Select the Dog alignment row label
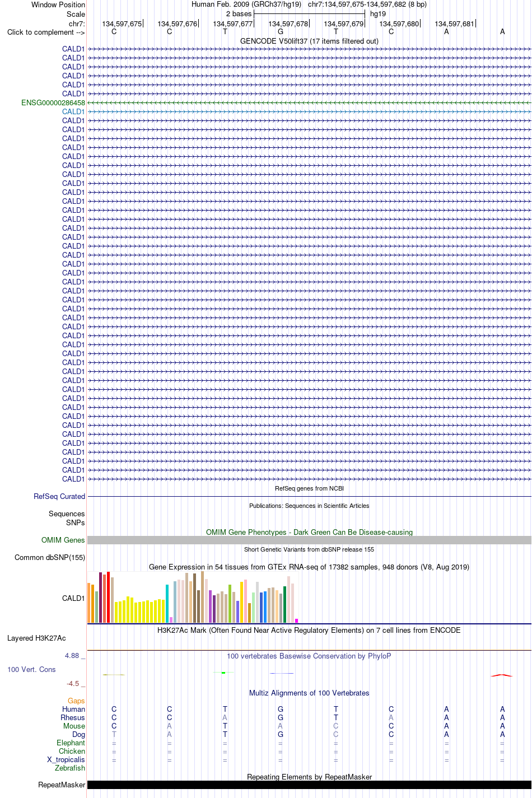 [x=78, y=734]
